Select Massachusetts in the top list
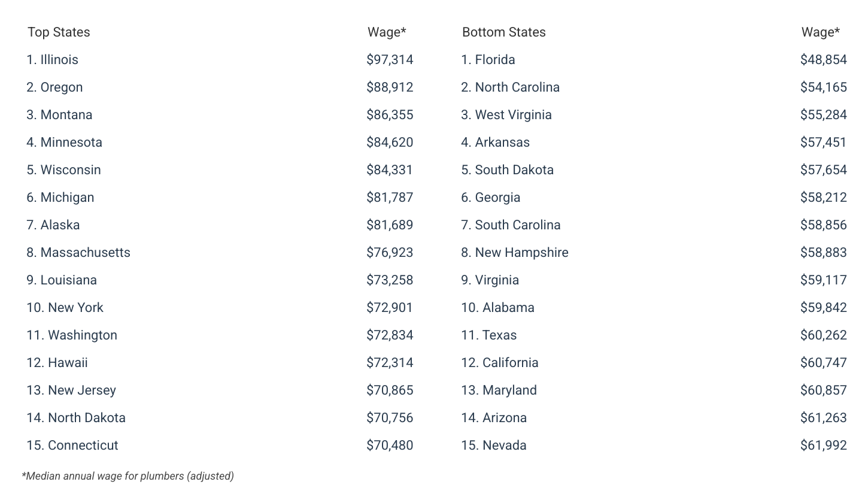This screenshot has width=868, height=494. click(x=78, y=253)
